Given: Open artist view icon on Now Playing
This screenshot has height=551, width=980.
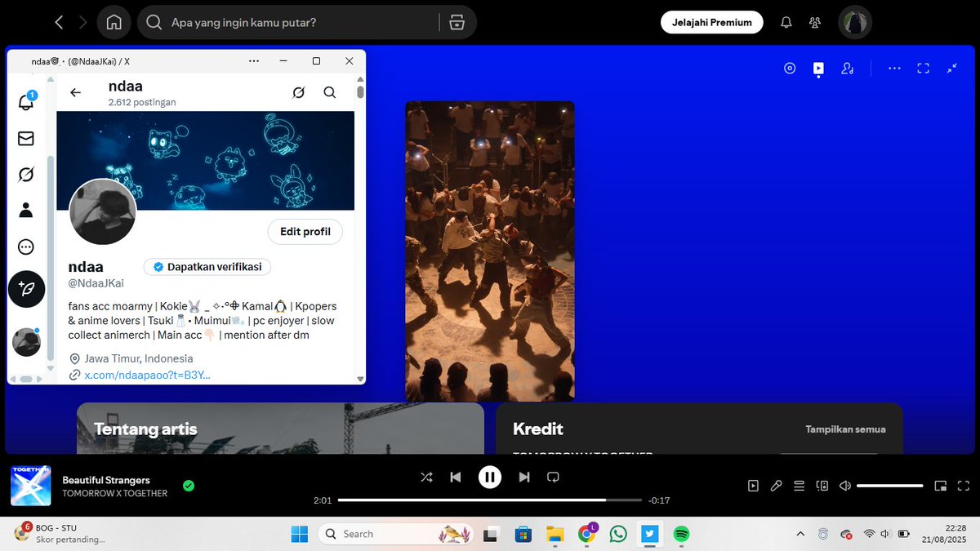Looking at the screenshot, I should coord(847,69).
